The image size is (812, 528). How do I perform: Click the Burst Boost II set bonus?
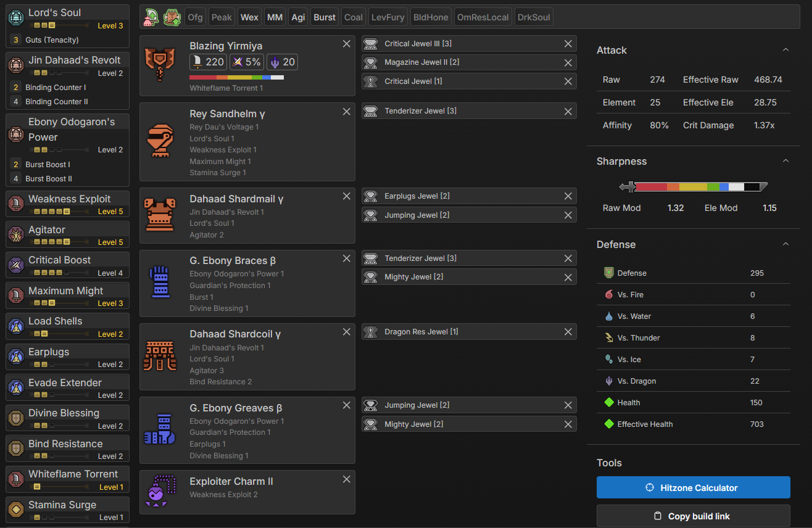(49, 179)
